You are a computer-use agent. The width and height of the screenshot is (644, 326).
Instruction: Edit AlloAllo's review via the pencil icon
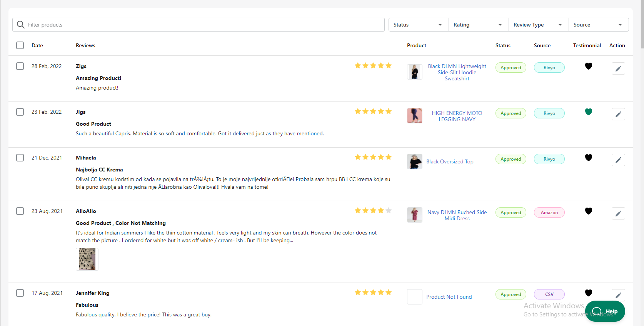pyautogui.click(x=618, y=213)
